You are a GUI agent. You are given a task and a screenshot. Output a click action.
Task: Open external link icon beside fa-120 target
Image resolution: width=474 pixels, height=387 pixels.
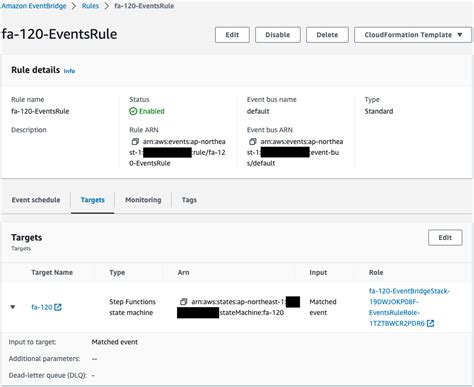coord(58,307)
